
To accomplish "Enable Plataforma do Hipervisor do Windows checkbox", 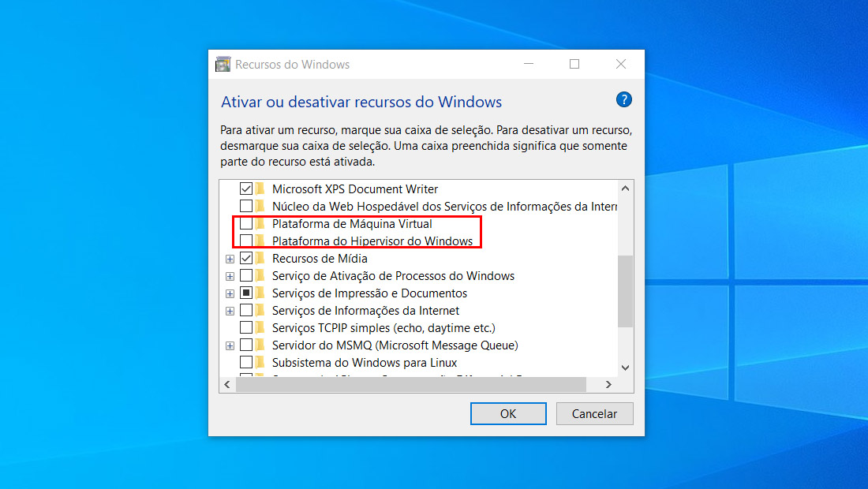I will tap(246, 241).
